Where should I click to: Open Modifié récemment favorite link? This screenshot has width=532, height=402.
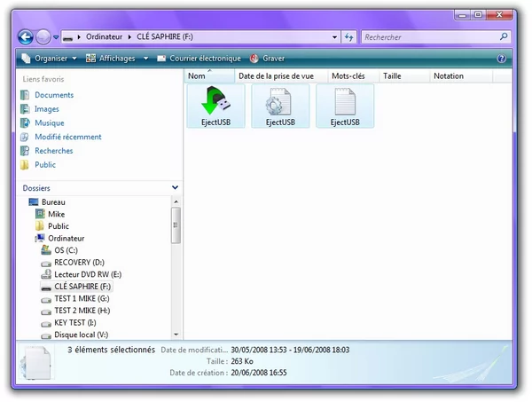tap(68, 137)
